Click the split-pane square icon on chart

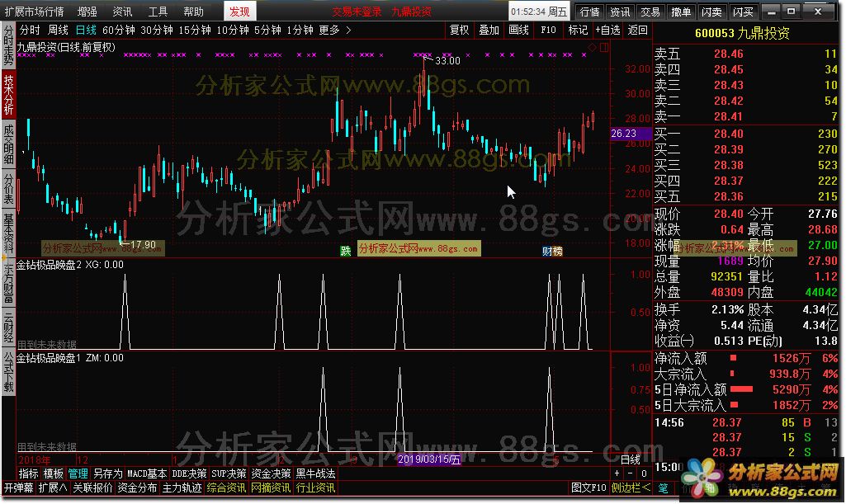coord(603,48)
